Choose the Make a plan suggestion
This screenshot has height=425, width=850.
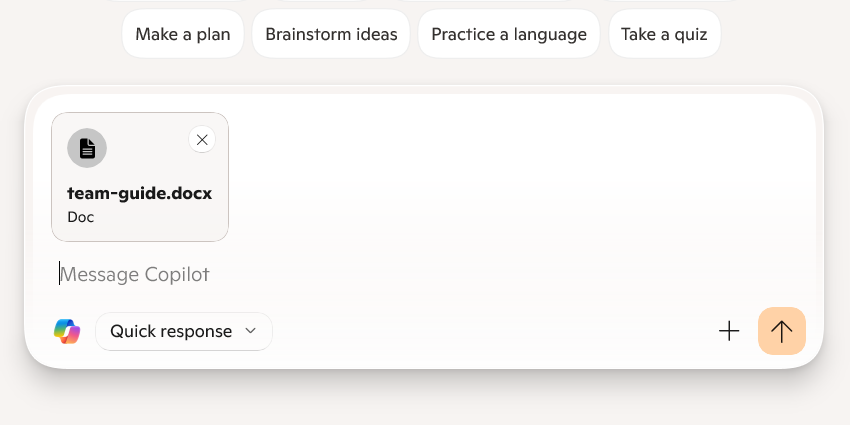tap(183, 34)
